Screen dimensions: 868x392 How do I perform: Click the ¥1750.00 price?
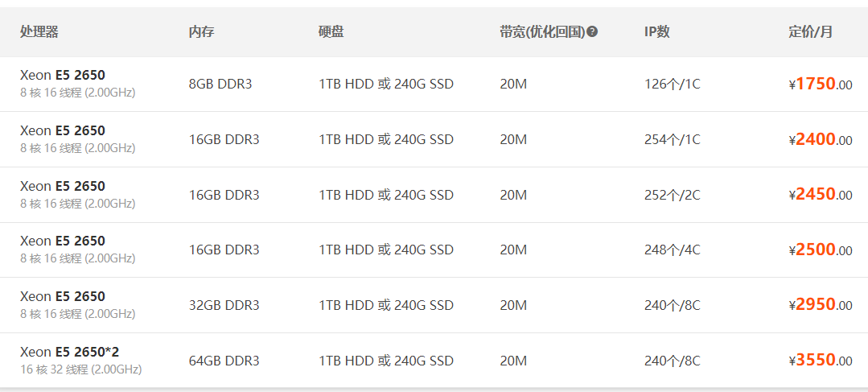click(821, 85)
